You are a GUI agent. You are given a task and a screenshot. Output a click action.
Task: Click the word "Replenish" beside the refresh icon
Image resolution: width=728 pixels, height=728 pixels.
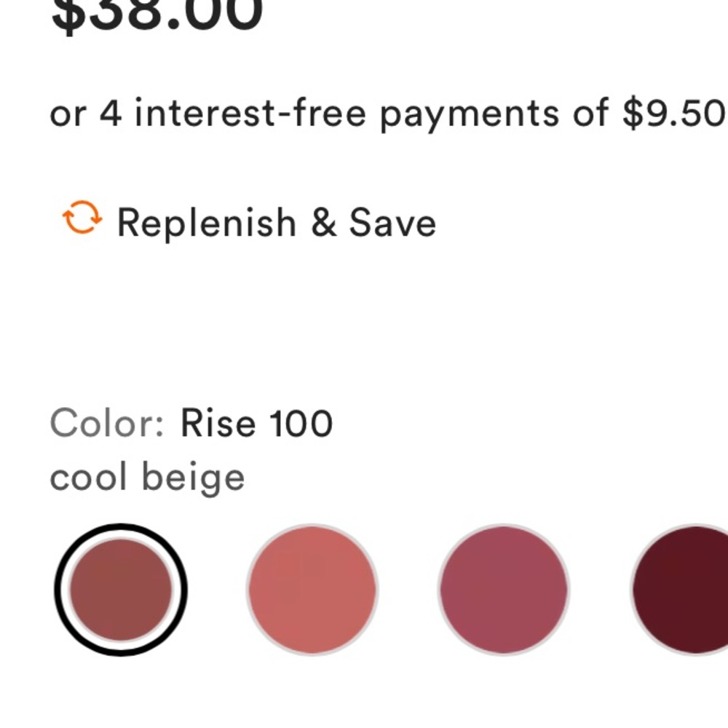[207, 223]
